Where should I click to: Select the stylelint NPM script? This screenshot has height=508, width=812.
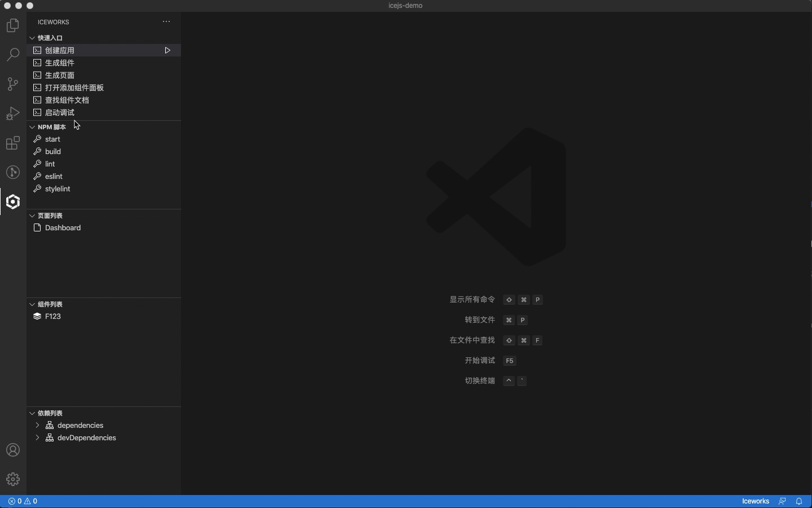click(x=104, y=189)
